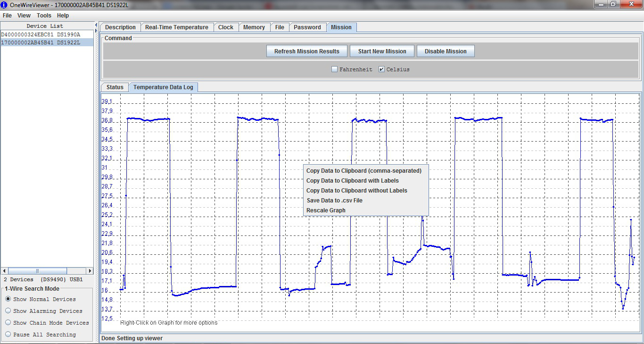
Task: Click the device list scrollbar left arrow
Action: 5,271
